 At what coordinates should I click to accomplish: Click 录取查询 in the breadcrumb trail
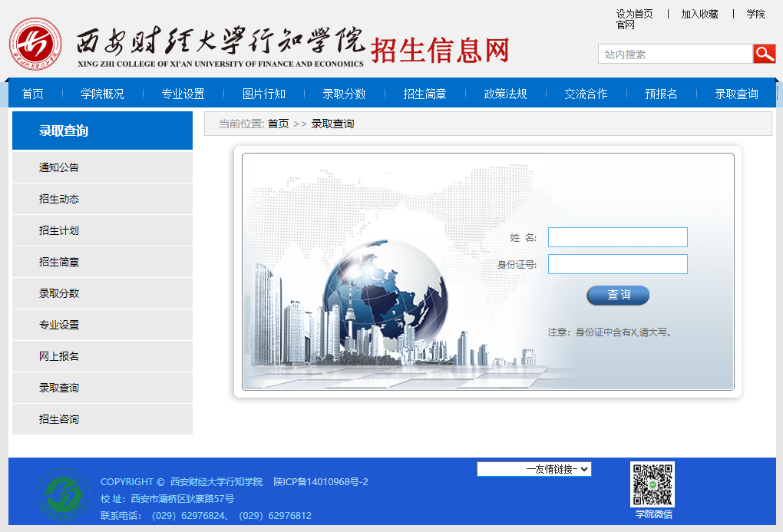pyautogui.click(x=332, y=124)
